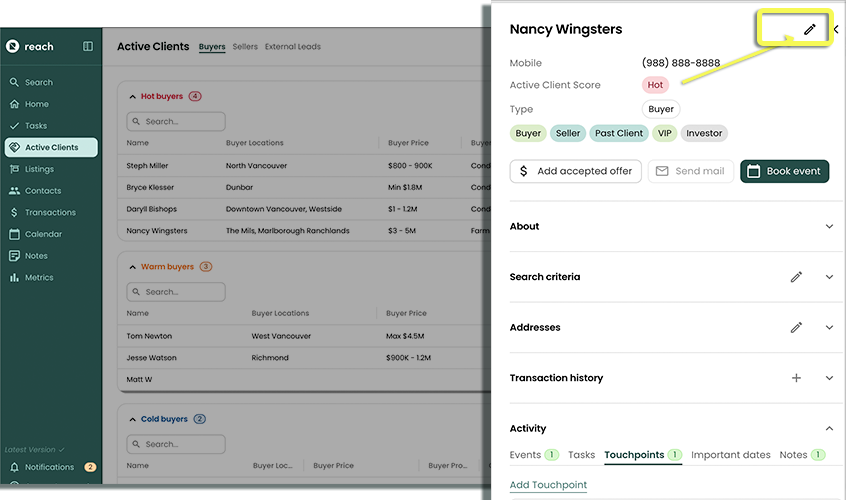Click the Warm buyers search field
The width and height of the screenshot is (846, 500).
176,292
